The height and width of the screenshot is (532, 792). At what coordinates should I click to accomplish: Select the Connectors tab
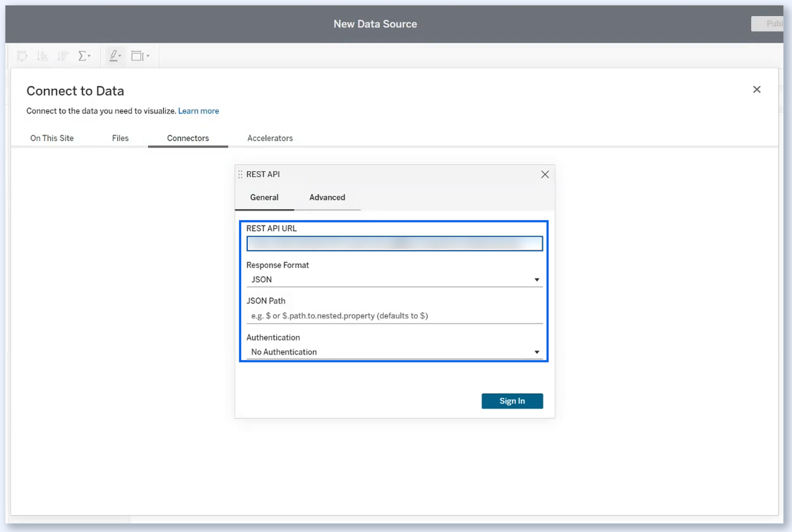[x=188, y=138]
